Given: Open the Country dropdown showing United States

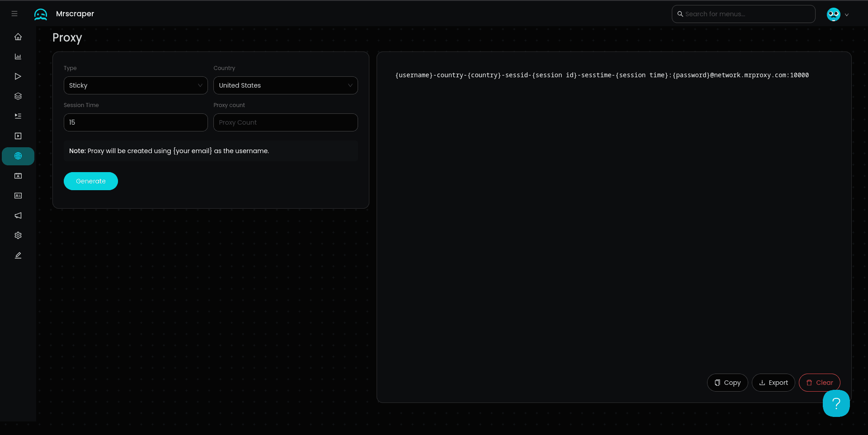Looking at the screenshot, I should [285, 85].
